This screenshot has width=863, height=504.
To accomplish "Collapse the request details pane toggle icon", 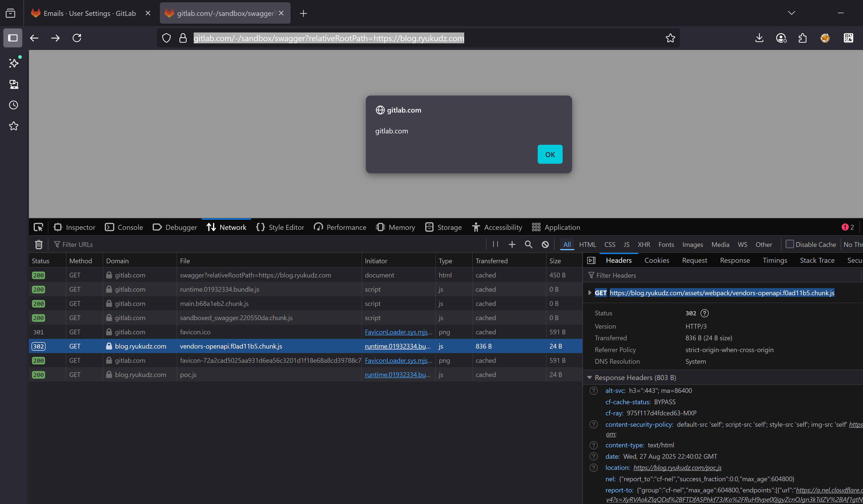I will tap(591, 260).
